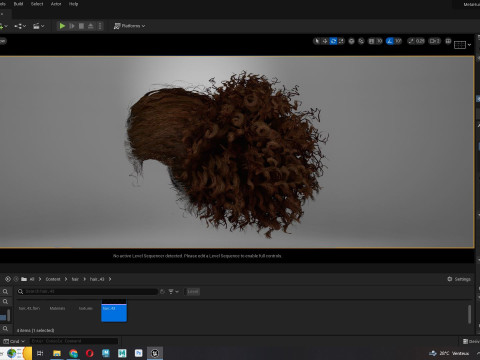Open camera speed setting
The image size is (480, 360).
click(434, 41)
